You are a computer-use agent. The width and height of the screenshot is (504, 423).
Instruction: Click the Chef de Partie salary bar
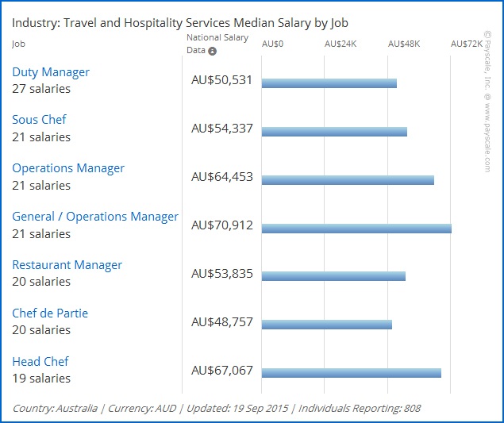pos(326,325)
